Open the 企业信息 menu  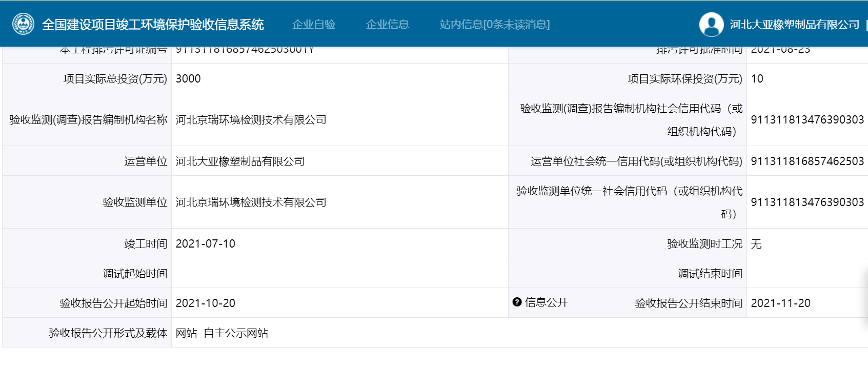[388, 25]
